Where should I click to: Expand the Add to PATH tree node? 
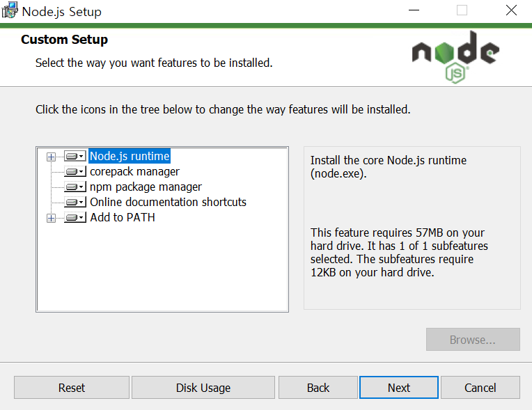pyautogui.click(x=52, y=218)
